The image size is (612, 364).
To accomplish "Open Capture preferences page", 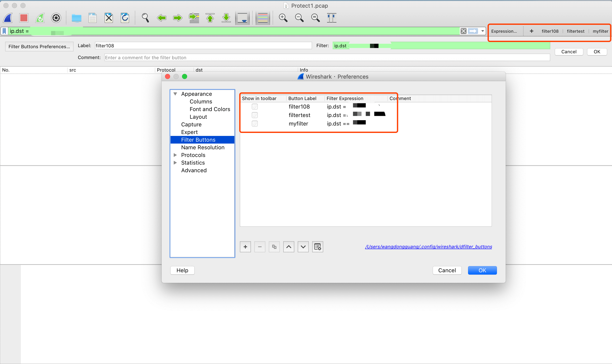I will 191,124.
